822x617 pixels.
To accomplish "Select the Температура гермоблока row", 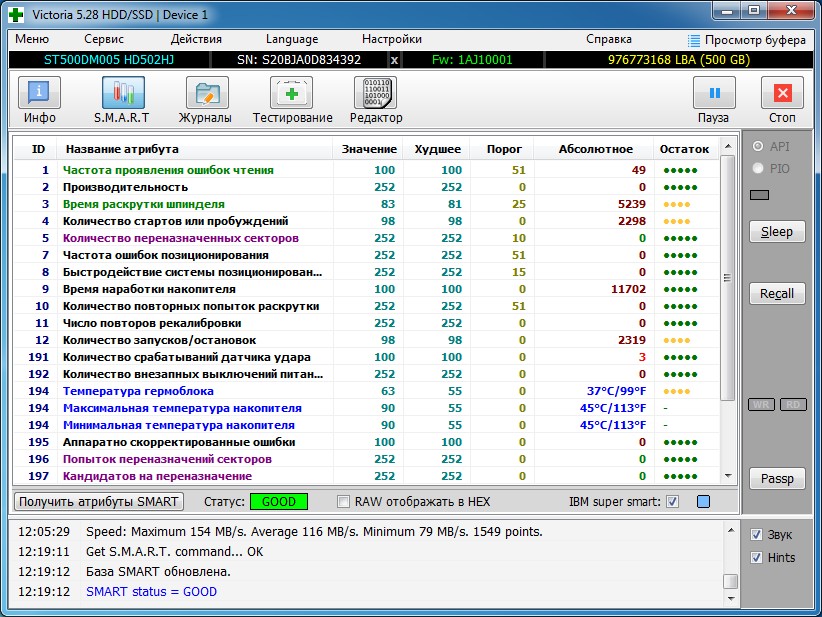I will [367, 391].
